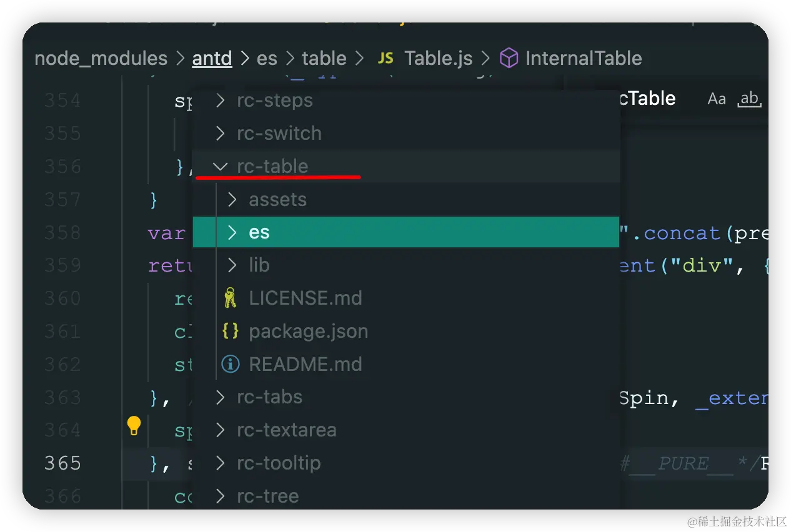Select README.md in the file list
The height and width of the screenshot is (532, 791).
(305, 365)
